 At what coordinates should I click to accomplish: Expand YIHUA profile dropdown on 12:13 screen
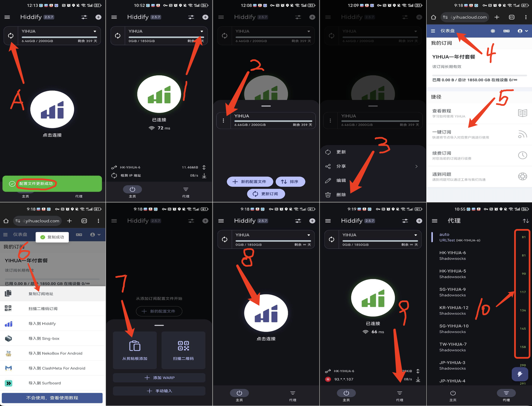95,31
